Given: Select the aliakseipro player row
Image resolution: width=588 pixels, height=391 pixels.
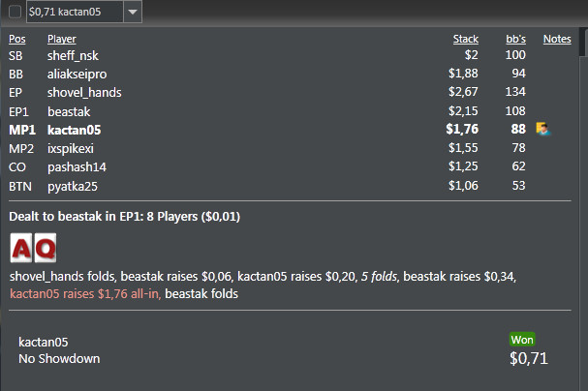Looking at the screenshot, I should (290, 74).
